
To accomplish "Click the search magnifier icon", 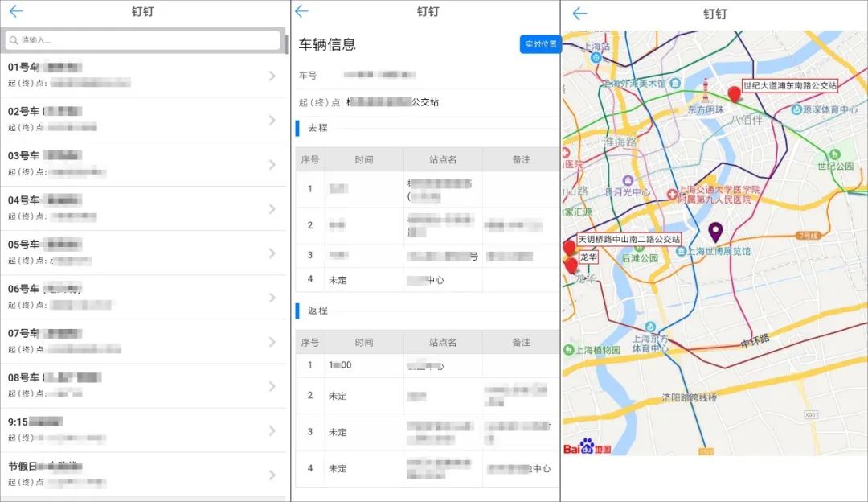I will pos(14,40).
